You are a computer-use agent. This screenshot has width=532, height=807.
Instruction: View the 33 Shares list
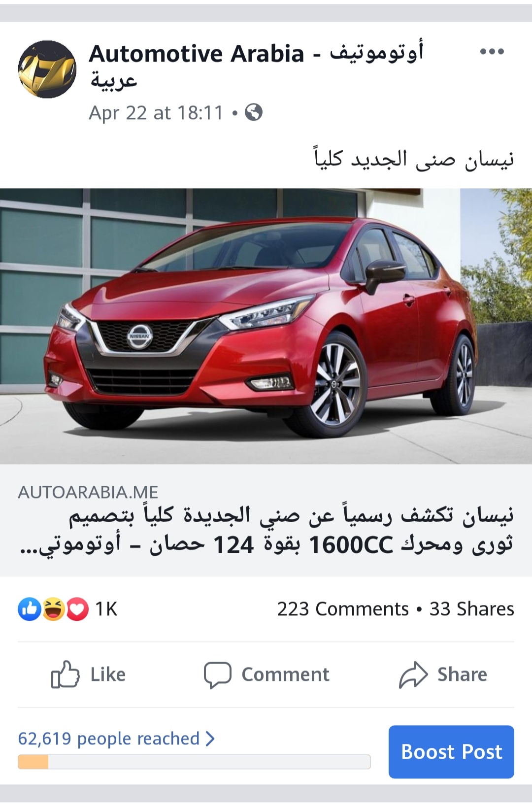coord(472,609)
